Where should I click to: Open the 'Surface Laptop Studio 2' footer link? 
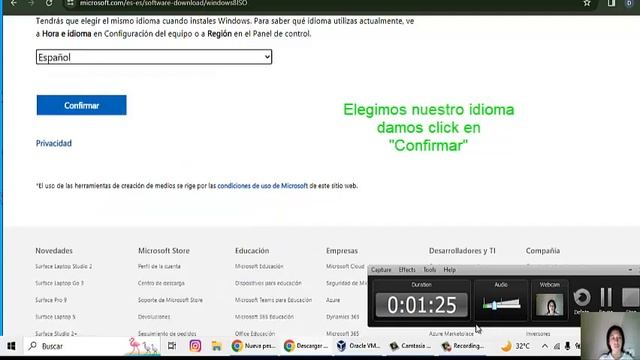point(64,266)
